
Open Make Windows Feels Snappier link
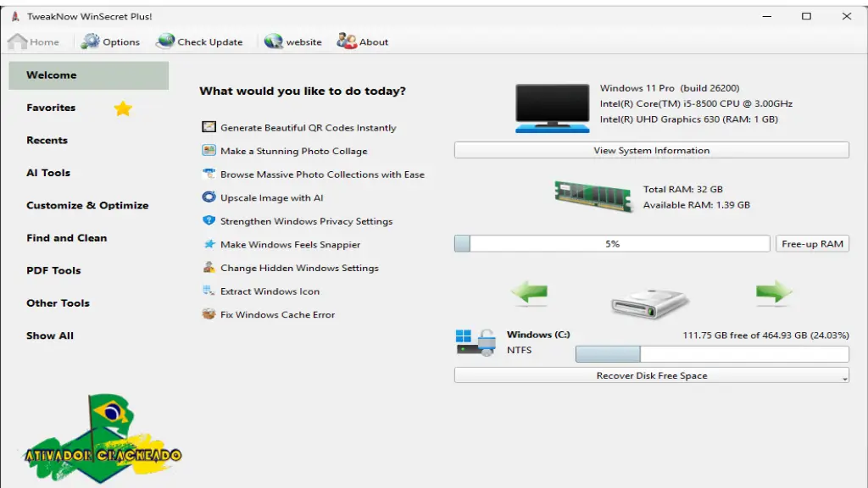290,245
